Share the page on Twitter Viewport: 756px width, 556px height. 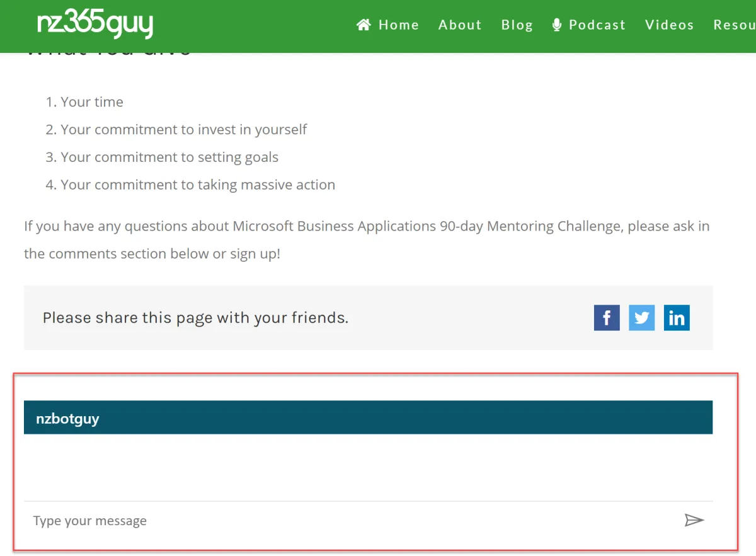(641, 318)
